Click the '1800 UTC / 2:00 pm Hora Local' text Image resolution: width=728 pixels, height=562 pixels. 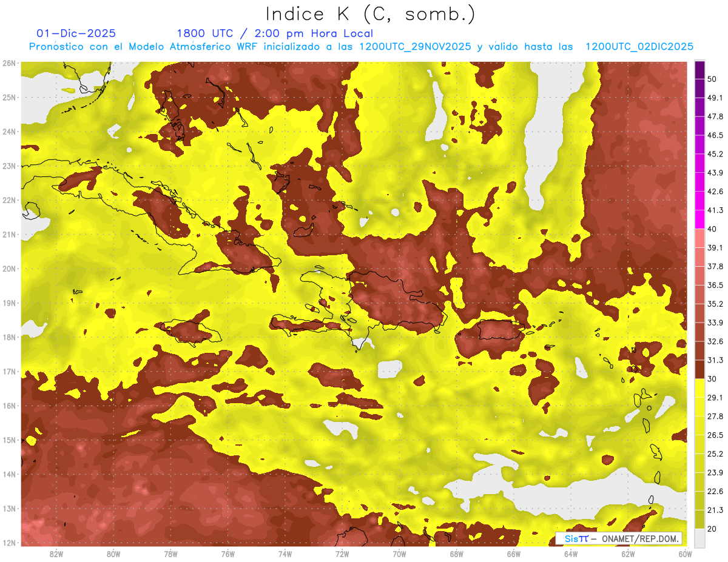[275, 33]
